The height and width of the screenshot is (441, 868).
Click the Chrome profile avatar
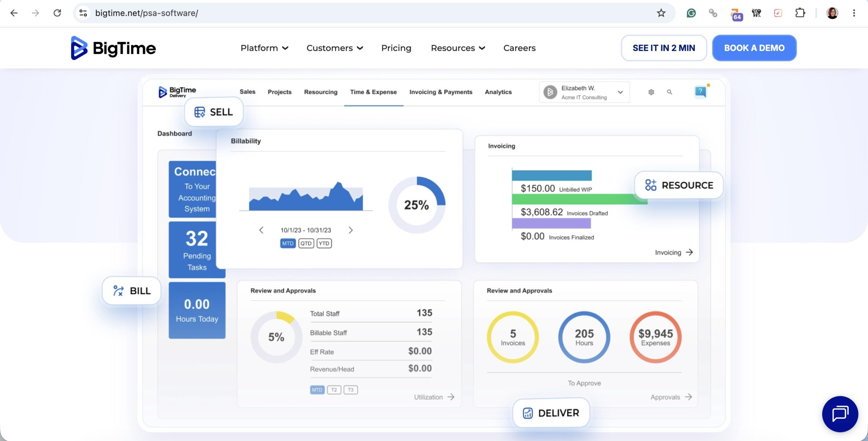[832, 13]
